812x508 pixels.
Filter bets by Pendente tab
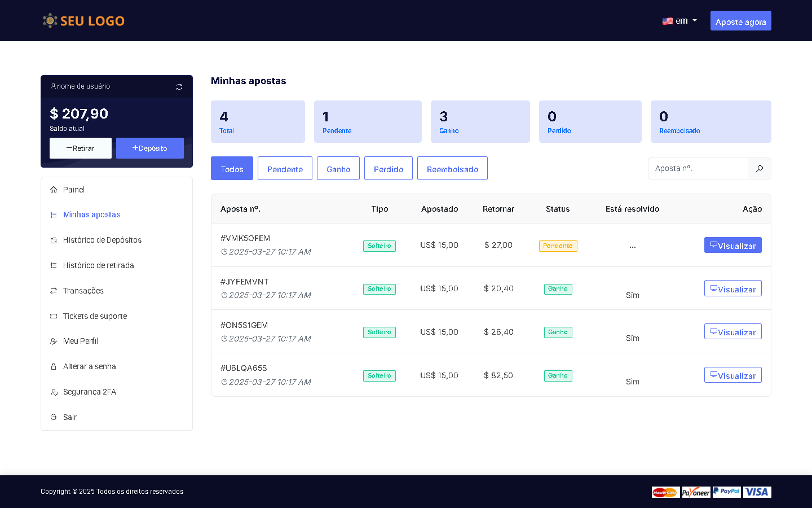click(x=285, y=169)
